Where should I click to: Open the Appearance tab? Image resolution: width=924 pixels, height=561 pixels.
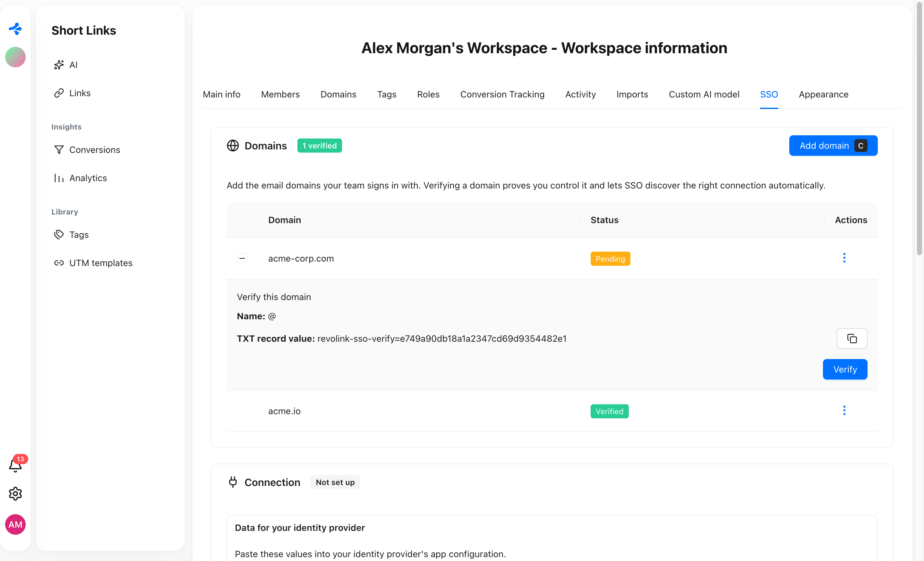tap(824, 95)
